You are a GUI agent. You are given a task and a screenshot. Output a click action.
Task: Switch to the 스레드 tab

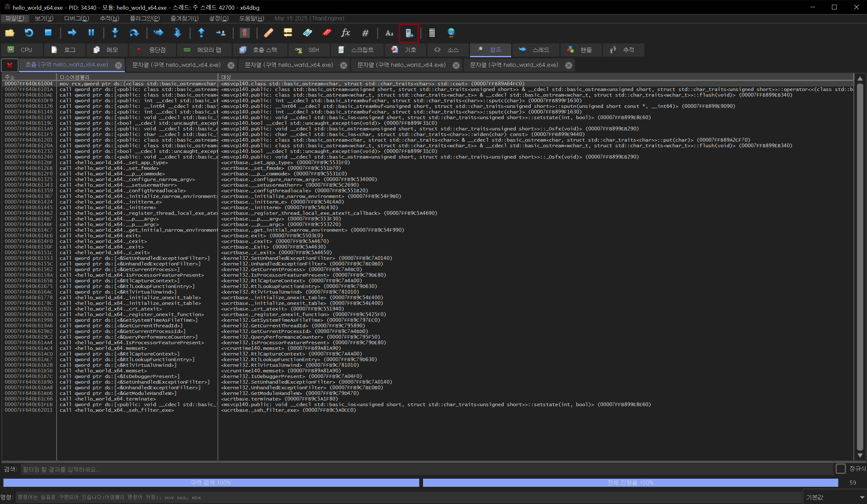tap(536, 50)
